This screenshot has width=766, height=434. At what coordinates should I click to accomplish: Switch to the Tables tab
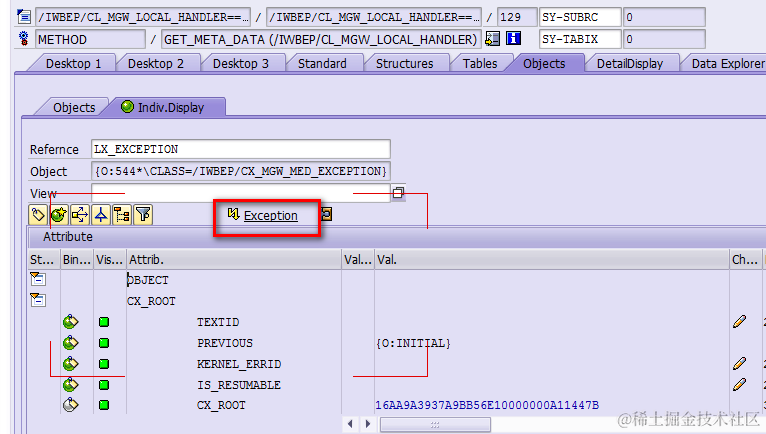480,64
